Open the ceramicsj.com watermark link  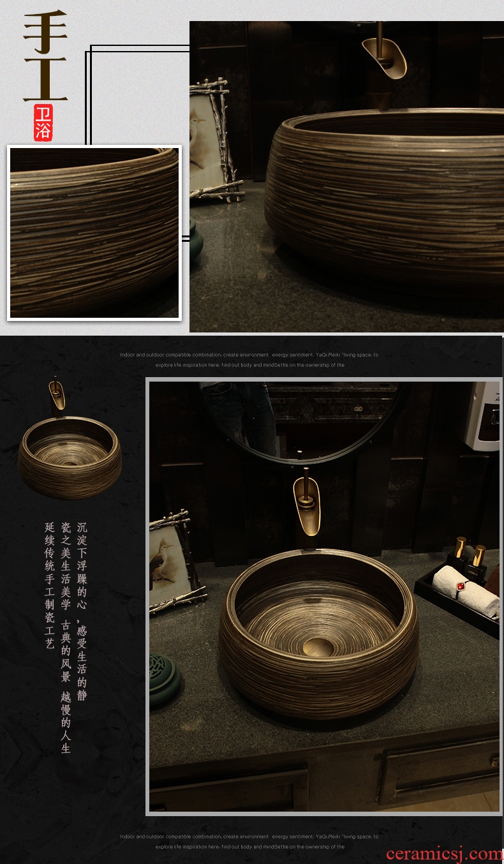point(444,853)
